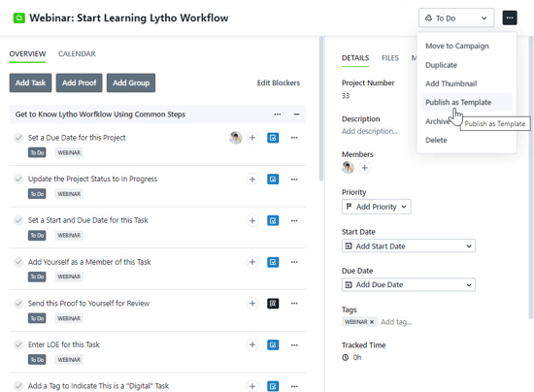534x392 pixels.
Task: Open the three-dot menu for Add Yourself as a Member task
Action: 294,262
